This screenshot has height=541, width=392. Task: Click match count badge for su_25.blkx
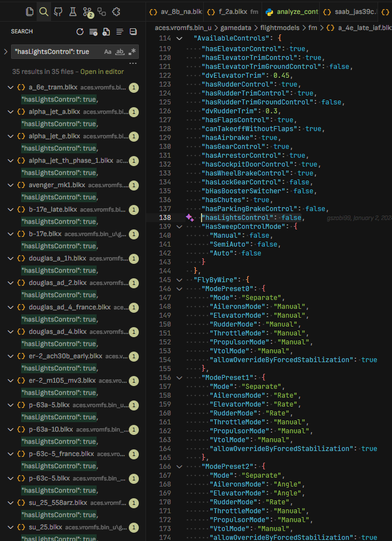(x=134, y=527)
